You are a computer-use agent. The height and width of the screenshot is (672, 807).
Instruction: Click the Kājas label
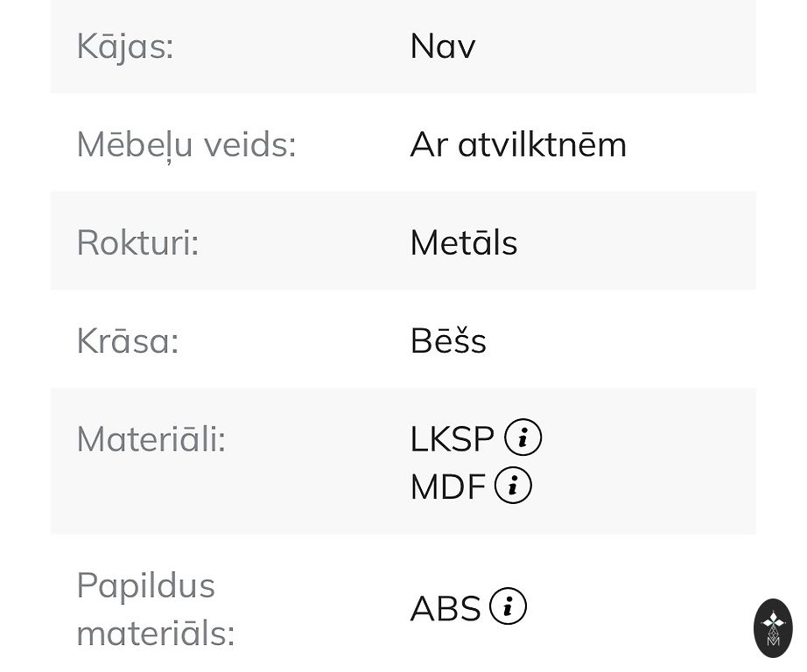tap(125, 46)
